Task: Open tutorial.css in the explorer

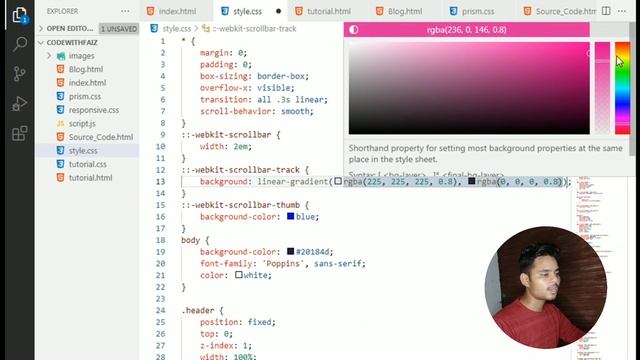Action: 87,164
